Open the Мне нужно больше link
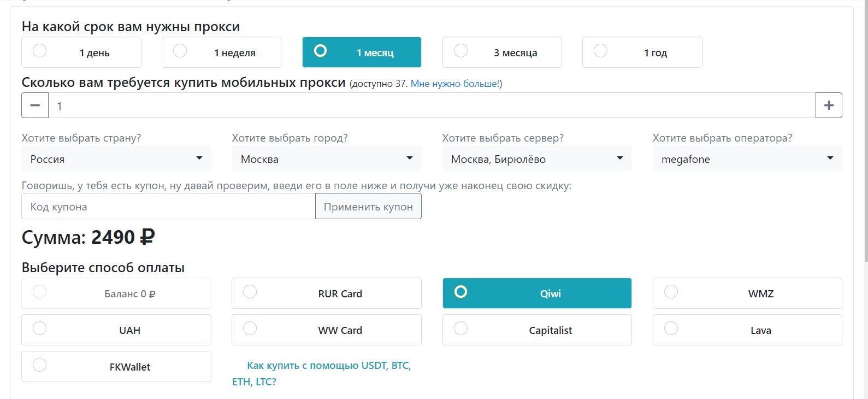 tap(454, 84)
